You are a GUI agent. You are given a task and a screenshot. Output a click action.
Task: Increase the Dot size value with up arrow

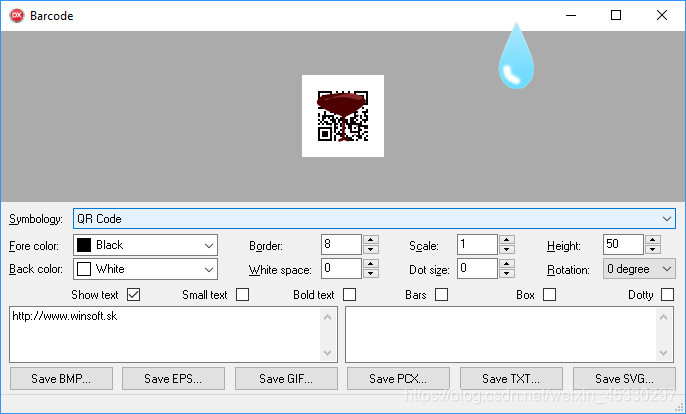click(507, 263)
